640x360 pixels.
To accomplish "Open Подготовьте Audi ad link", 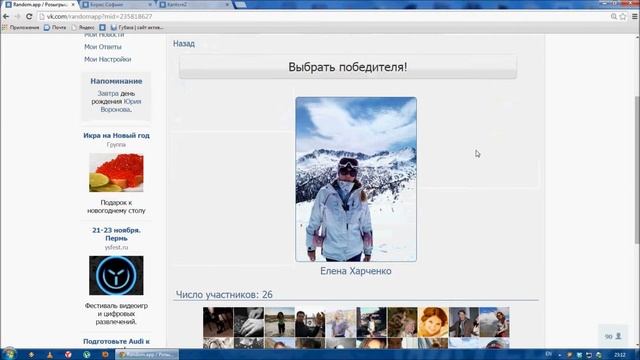I will click(116, 342).
